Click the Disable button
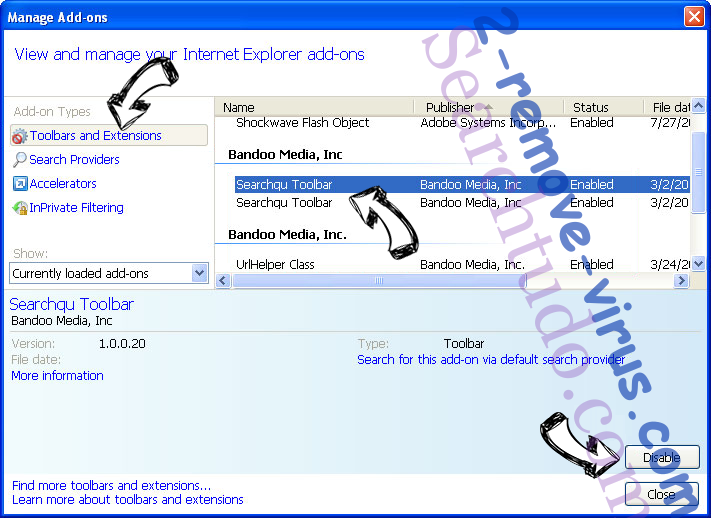 (x=662, y=457)
